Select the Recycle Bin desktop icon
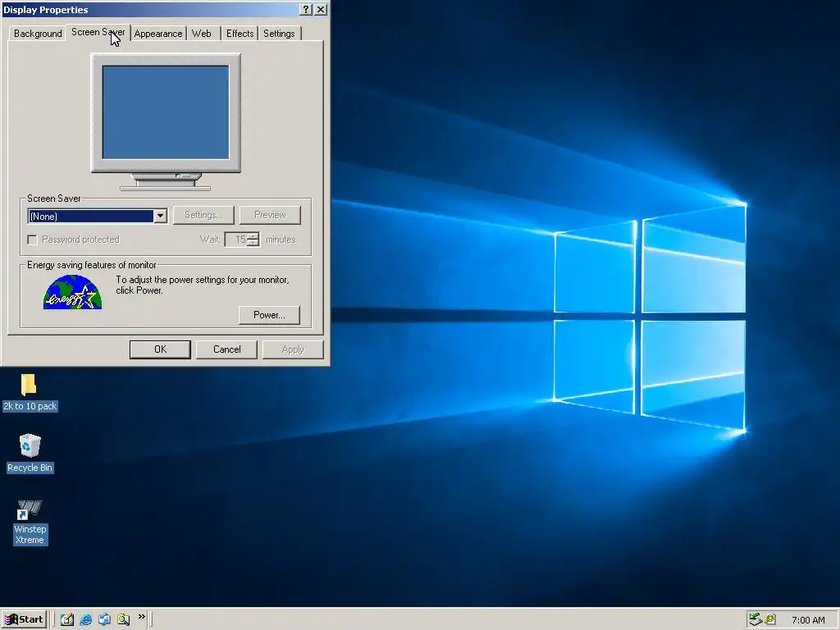Screen dimensions: 840x630 (30, 445)
